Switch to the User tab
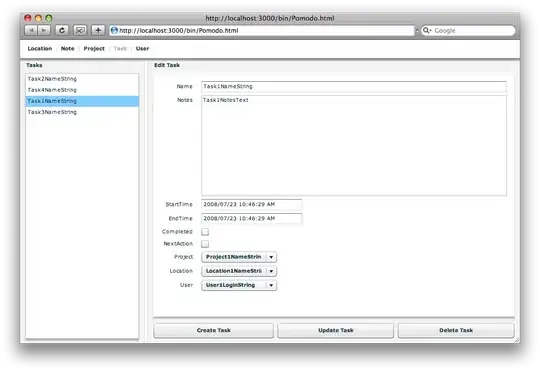Screen dimensions: 540x371 click(x=142, y=49)
